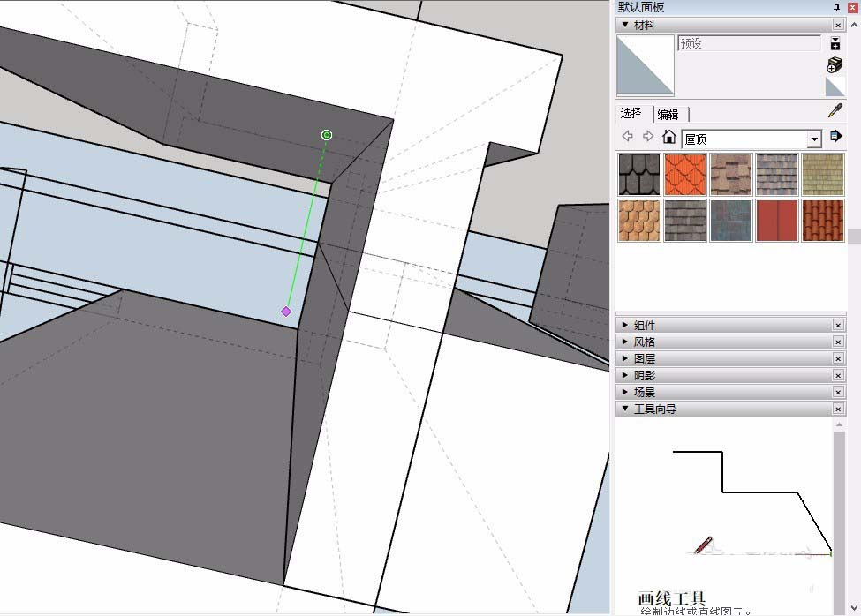Open the materials details arrow menu
Image resolution: width=861 pixels, height=616 pixels.
(x=835, y=137)
